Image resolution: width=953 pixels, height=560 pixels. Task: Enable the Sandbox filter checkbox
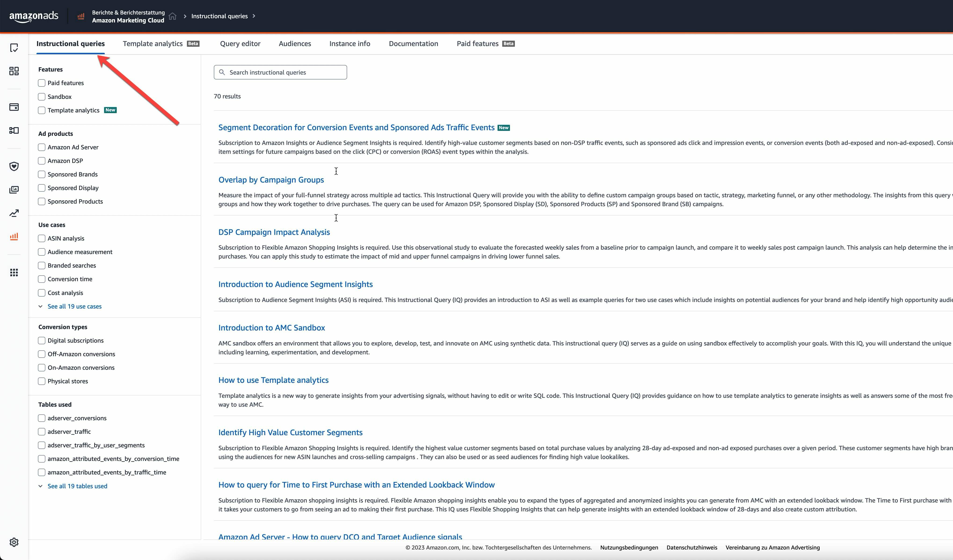point(42,97)
